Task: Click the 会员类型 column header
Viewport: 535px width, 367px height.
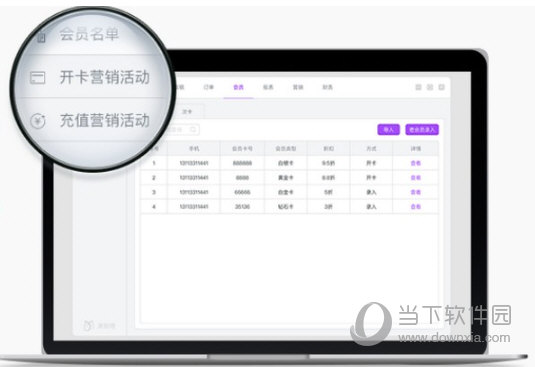Action: pos(286,149)
